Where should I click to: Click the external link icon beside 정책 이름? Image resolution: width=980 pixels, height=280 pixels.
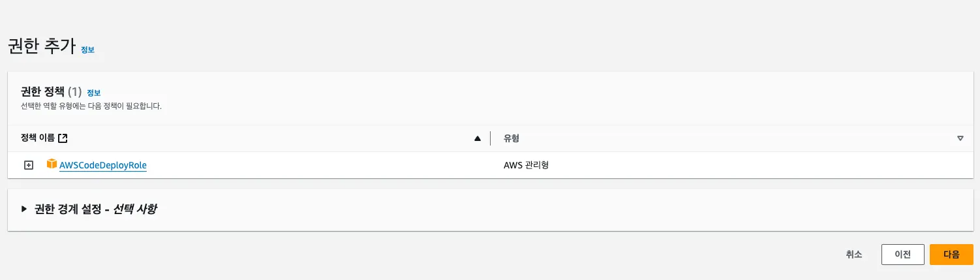click(x=63, y=138)
